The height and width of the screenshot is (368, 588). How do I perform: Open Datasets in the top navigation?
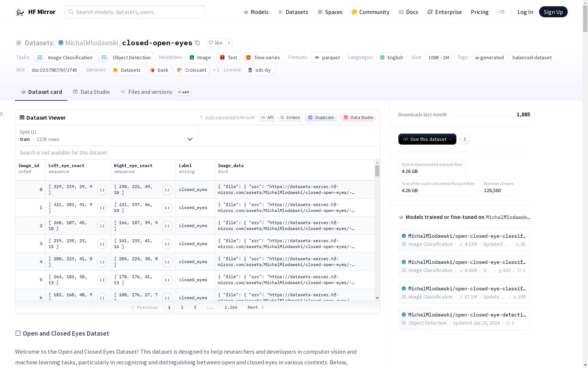click(x=293, y=12)
